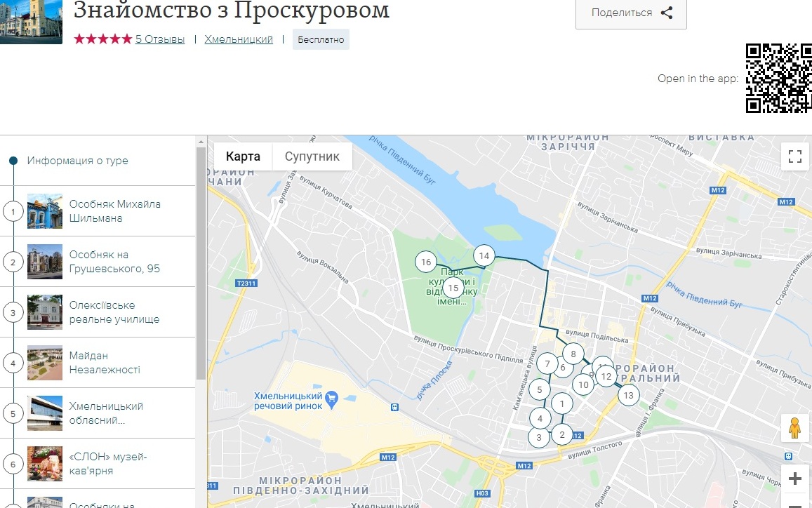Screen dimensions: 812x508
Task: Open stop Майдан Незалежності
Action: [98, 363]
